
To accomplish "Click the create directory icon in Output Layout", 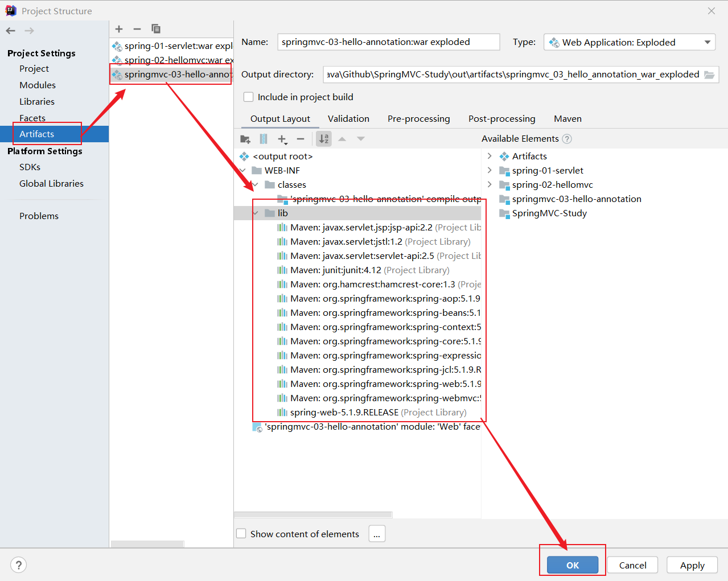I will coord(245,139).
